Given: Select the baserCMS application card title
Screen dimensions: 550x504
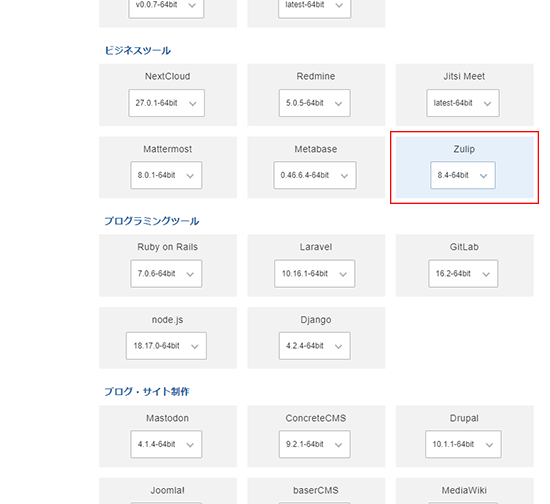Looking at the screenshot, I should point(316,491).
